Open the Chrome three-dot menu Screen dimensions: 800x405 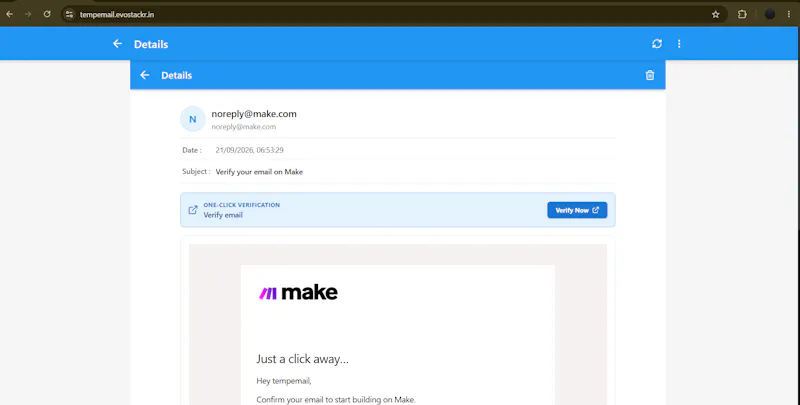point(789,14)
